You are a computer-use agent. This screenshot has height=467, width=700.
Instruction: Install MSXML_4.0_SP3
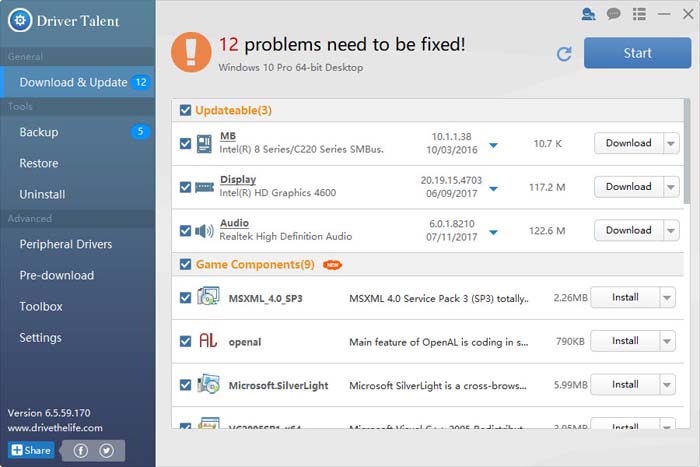(x=625, y=297)
